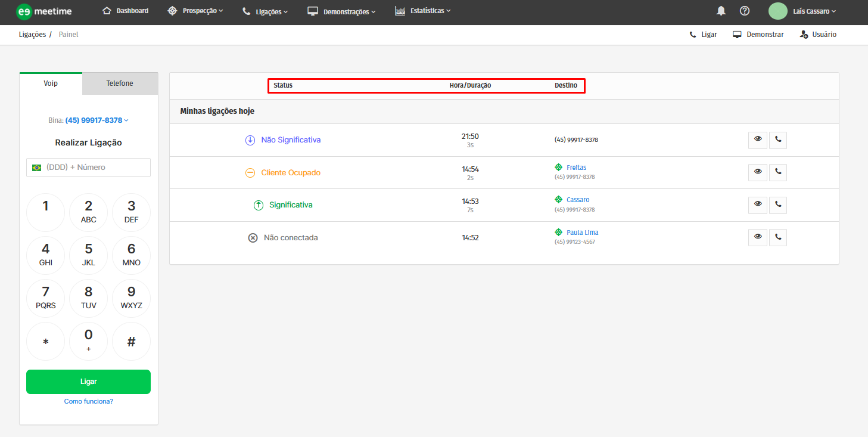Click the Não conectada status icon
The width and height of the screenshot is (868, 437).
(253, 238)
